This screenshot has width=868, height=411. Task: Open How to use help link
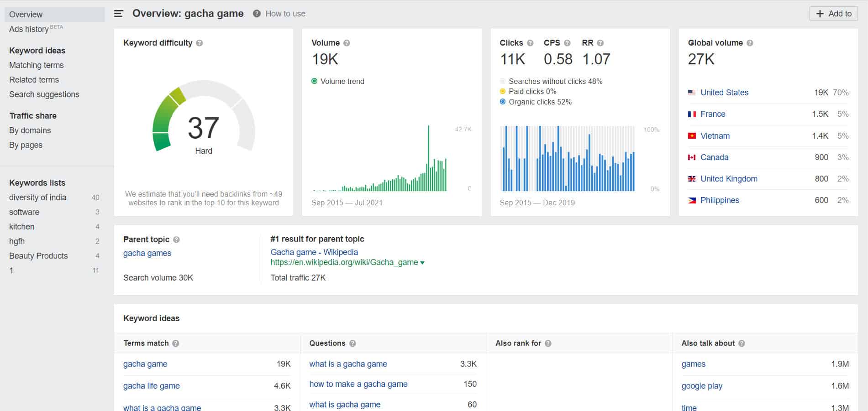coord(285,14)
